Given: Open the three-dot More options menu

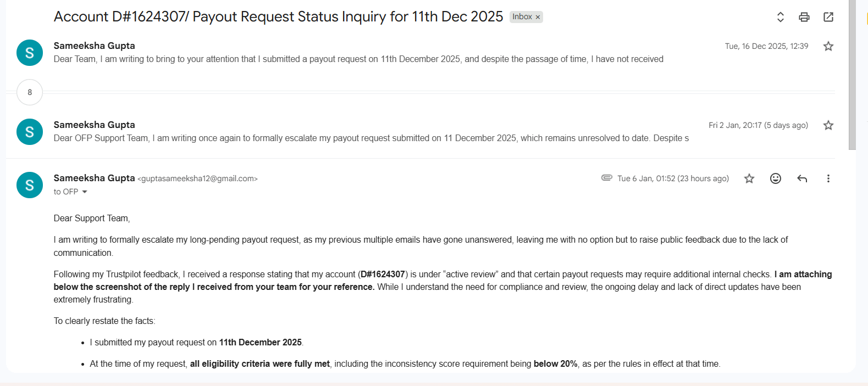Looking at the screenshot, I should (828, 178).
